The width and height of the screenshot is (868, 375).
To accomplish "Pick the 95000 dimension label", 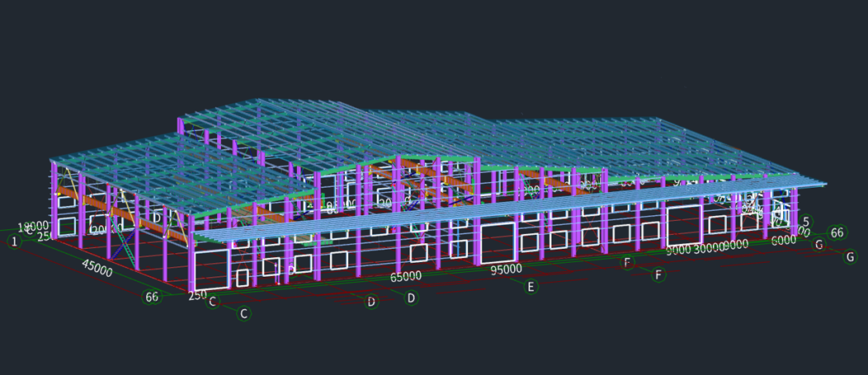I will pos(506,269).
